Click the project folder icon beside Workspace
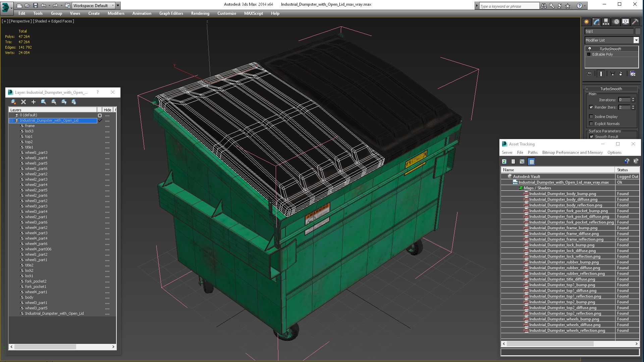 (x=67, y=6)
